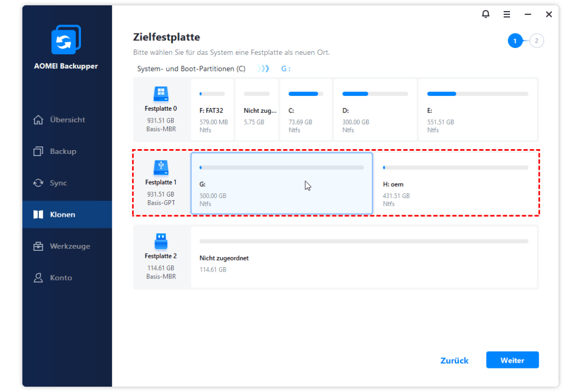Open the Konto account section

point(61,277)
